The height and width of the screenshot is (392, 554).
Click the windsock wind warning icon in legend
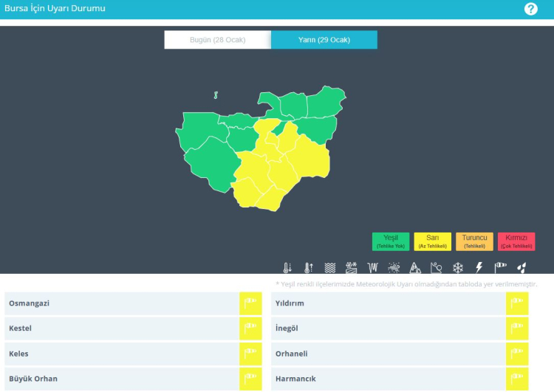[500, 267]
